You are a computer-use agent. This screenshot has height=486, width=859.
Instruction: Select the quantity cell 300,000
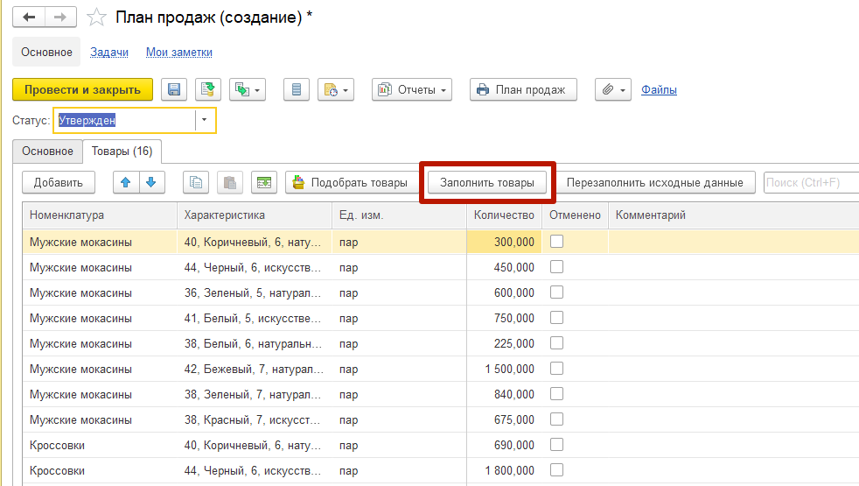click(504, 242)
